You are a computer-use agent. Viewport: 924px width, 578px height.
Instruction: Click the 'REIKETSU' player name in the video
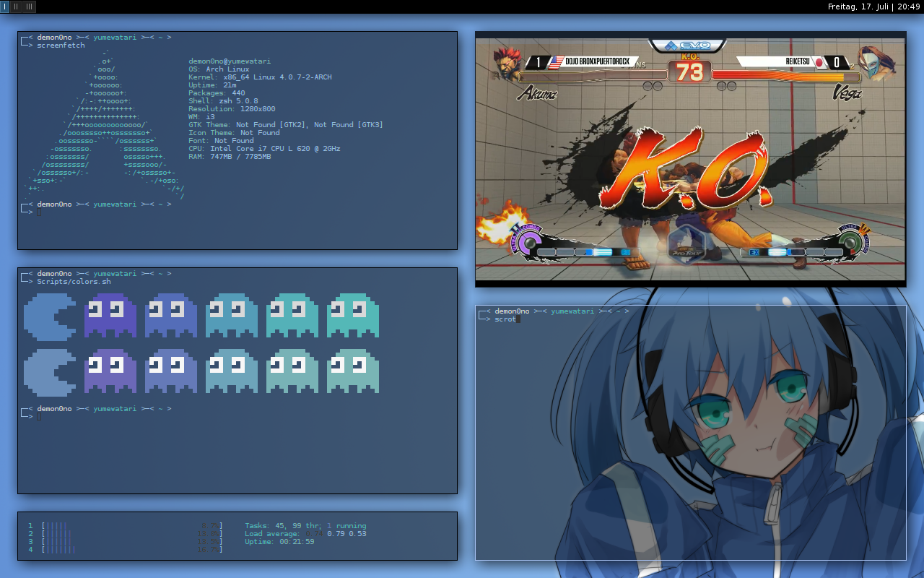(797, 62)
